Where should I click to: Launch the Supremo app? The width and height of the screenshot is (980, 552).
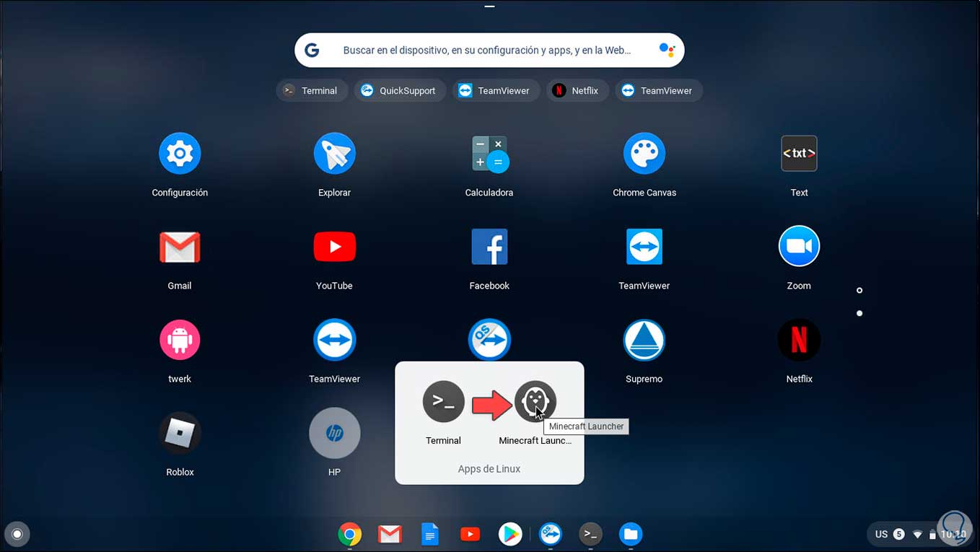pyautogui.click(x=644, y=340)
